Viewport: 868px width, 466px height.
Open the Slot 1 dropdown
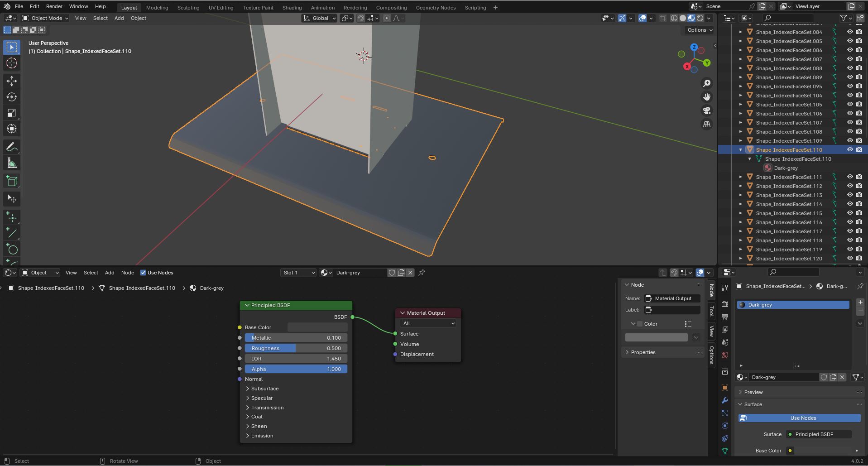(298, 273)
